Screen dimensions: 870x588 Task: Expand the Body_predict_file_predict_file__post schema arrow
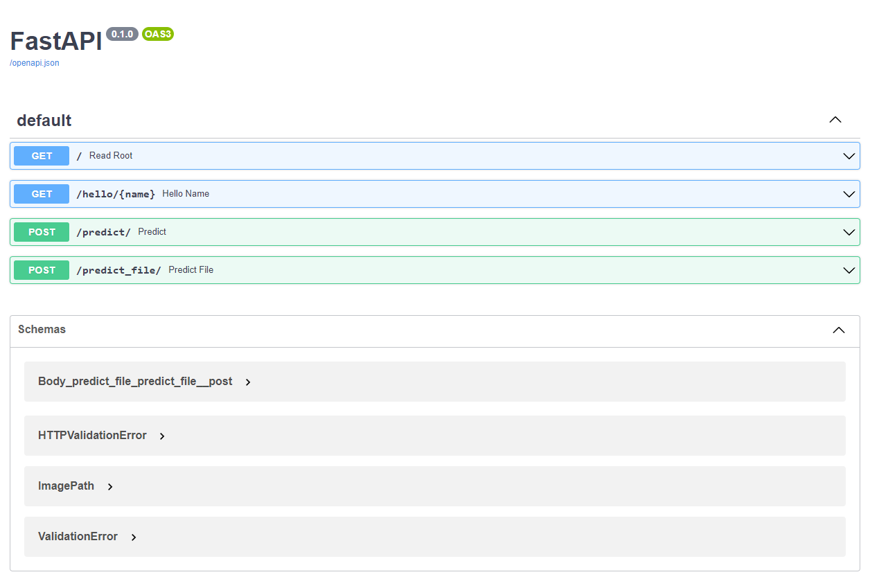(x=248, y=382)
